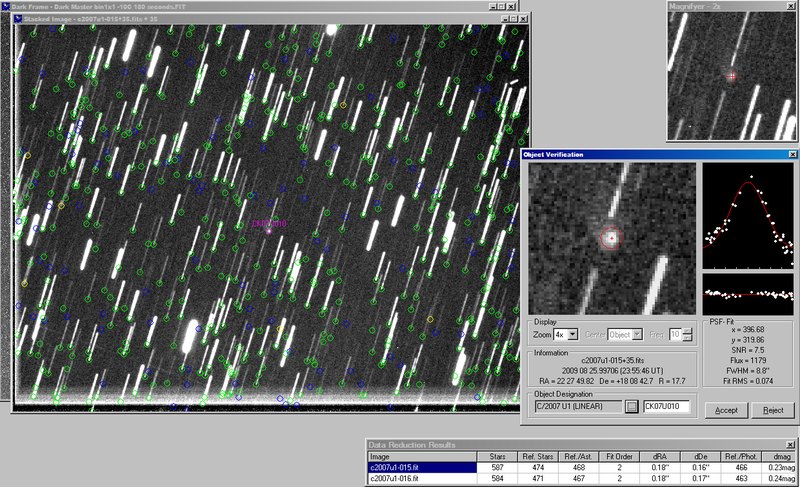Sort by the Fit Order column header
The height and width of the screenshot is (487, 800).
coord(619,456)
